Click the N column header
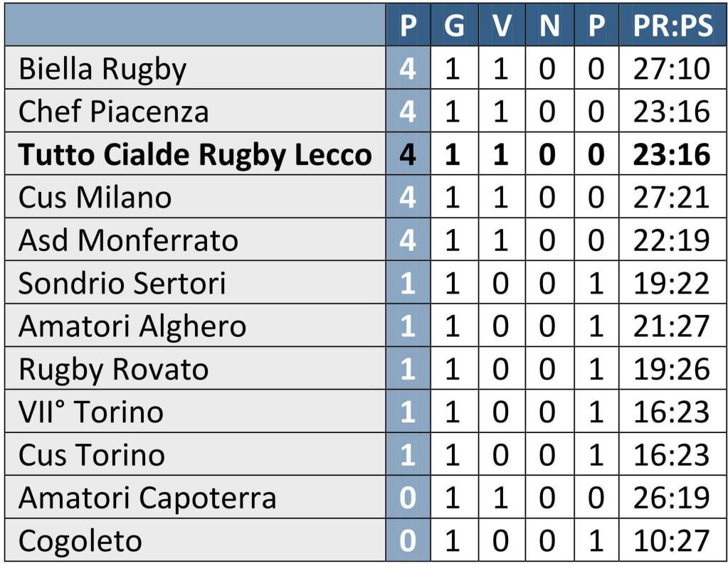Viewport: 728px width, 566px height. [549, 26]
